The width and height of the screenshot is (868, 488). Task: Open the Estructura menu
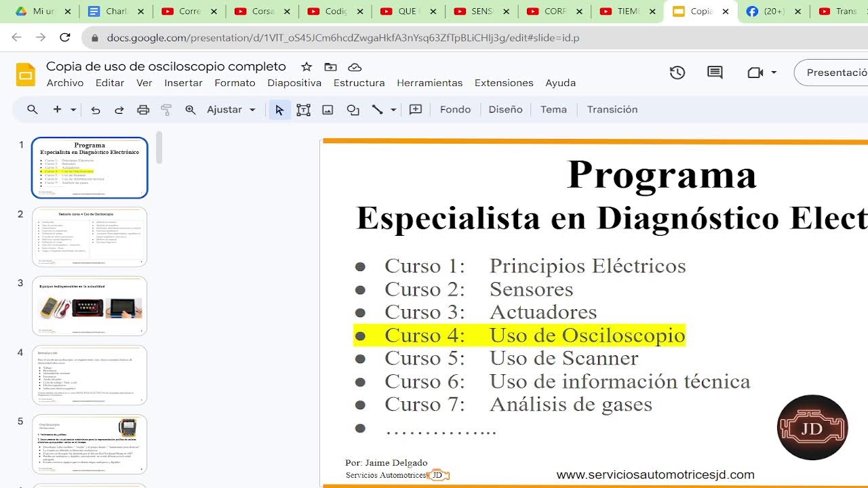[x=359, y=83]
